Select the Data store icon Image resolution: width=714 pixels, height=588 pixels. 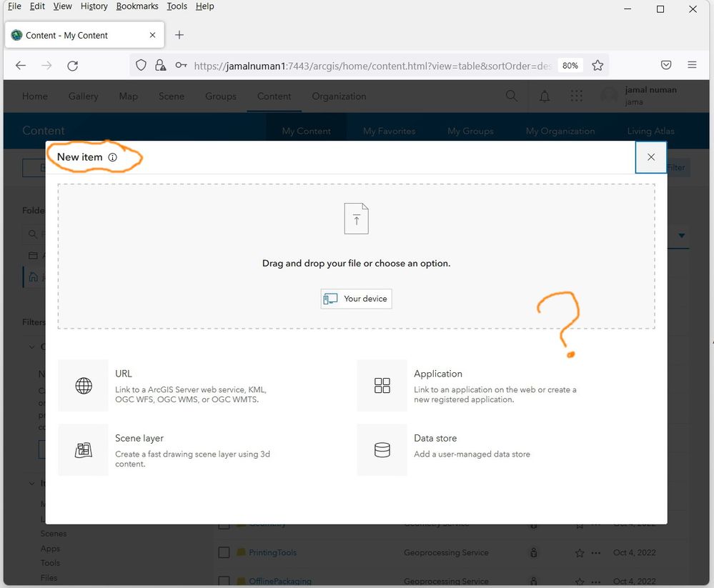pos(382,450)
